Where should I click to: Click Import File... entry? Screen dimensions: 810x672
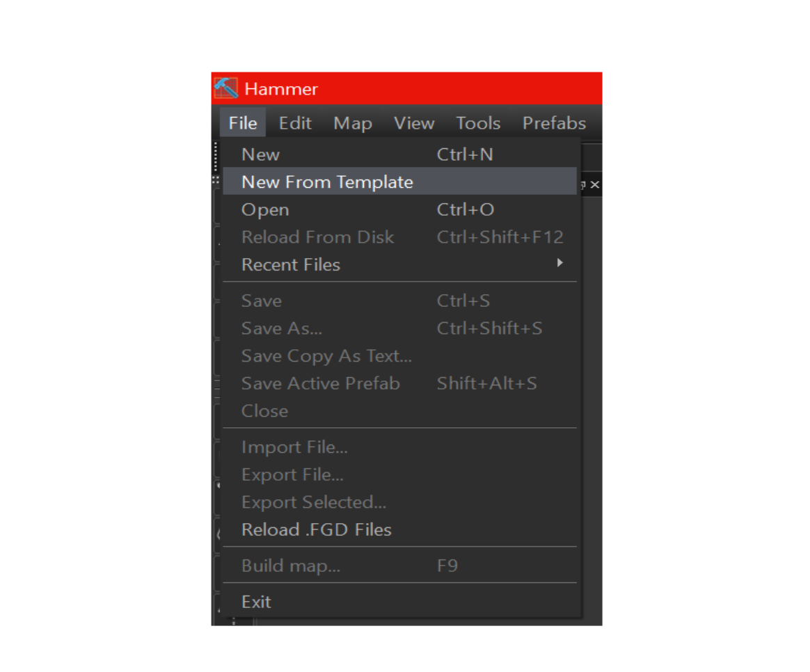(x=400, y=447)
